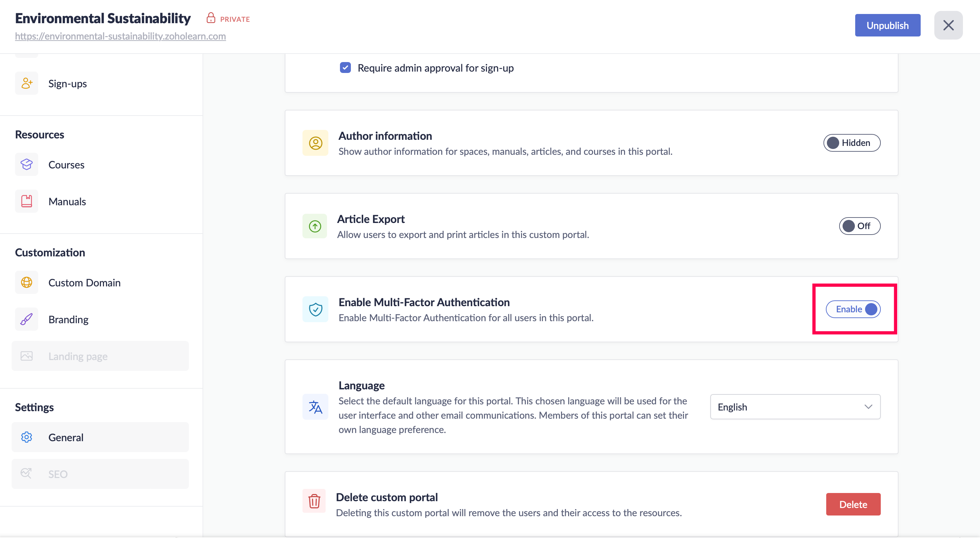The image size is (980, 538).
Task: Select Landing page in Customization menu
Action: coord(78,356)
